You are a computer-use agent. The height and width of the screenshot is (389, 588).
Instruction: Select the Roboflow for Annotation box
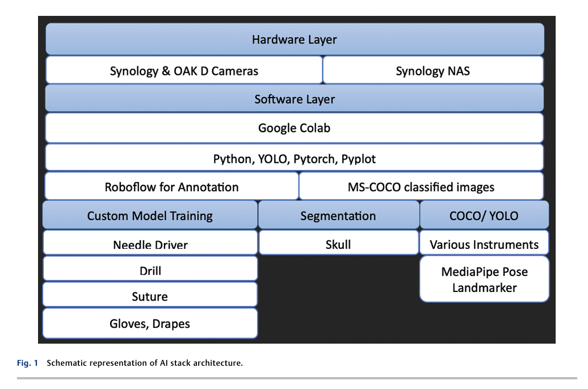tap(172, 186)
